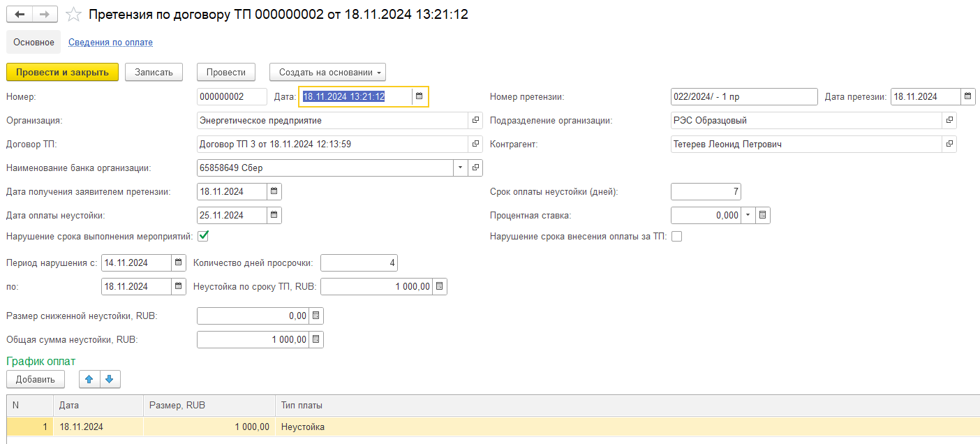Go back using the left arrow button
Viewport: 980px width, 444px height.
[20, 15]
